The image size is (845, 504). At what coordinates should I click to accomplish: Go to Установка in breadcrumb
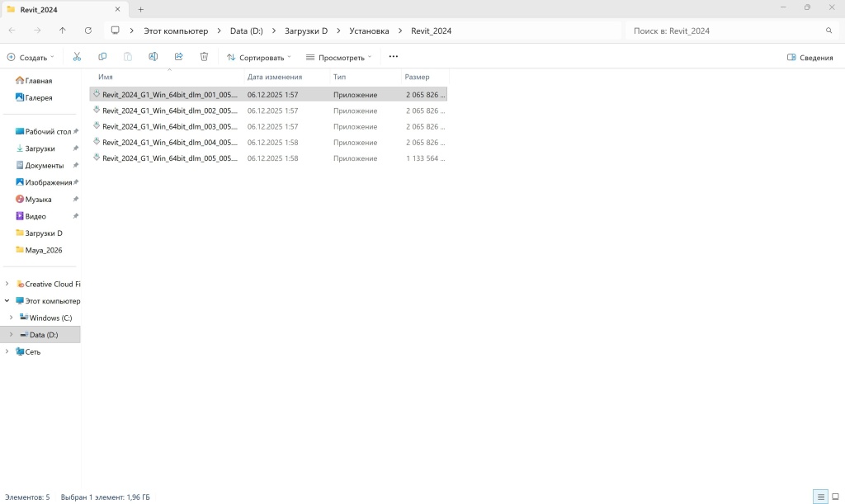coord(369,31)
